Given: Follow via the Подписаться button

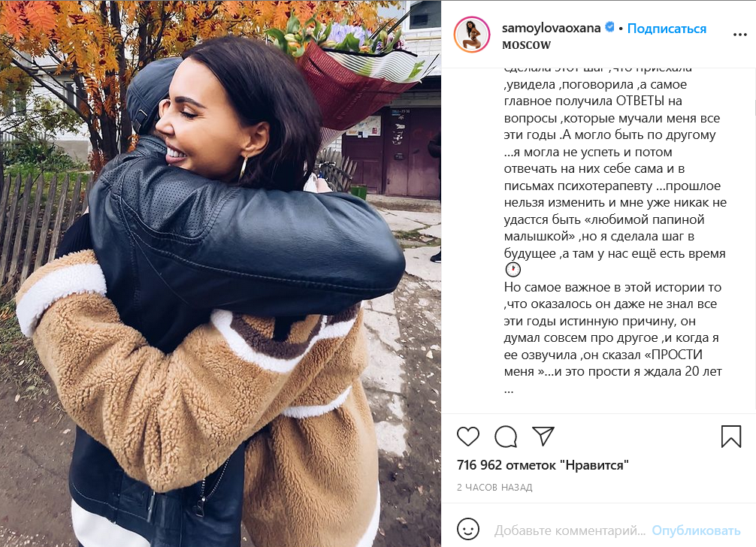Looking at the screenshot, I should (x=667, y=29).
